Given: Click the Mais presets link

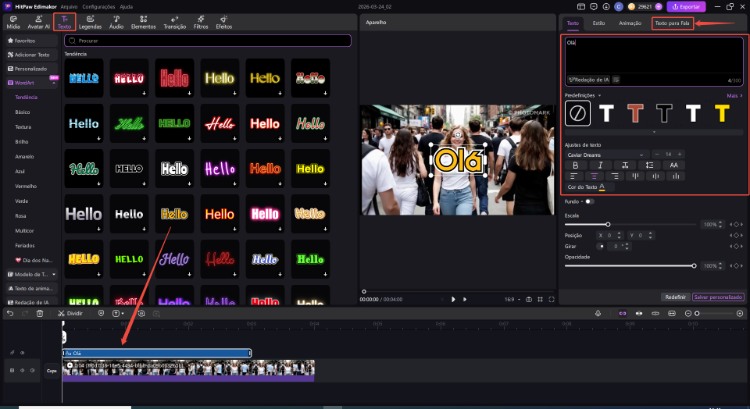Looking at the screenshot, I should click(x=734, y=96).
